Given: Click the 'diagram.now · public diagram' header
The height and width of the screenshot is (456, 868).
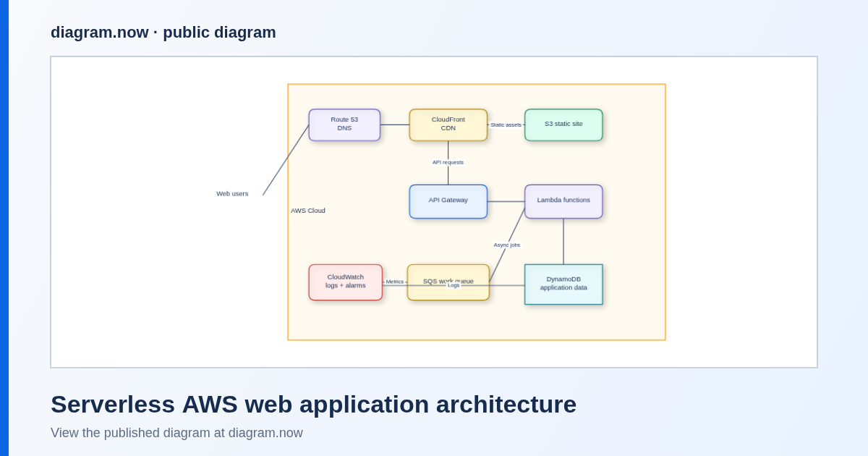Looking at the screenshot, I should tap(163, 33).
